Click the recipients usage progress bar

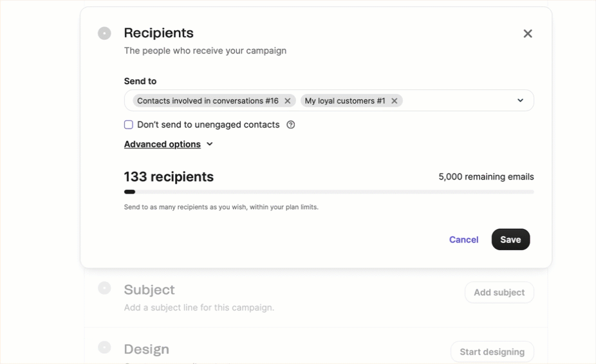328,192
